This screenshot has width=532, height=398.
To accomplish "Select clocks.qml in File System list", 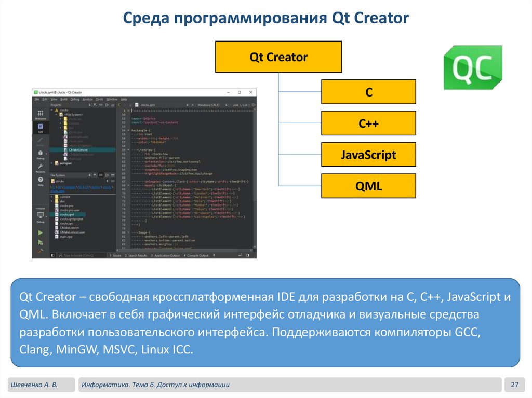I will pyautogui.click(x=67, y=214).
